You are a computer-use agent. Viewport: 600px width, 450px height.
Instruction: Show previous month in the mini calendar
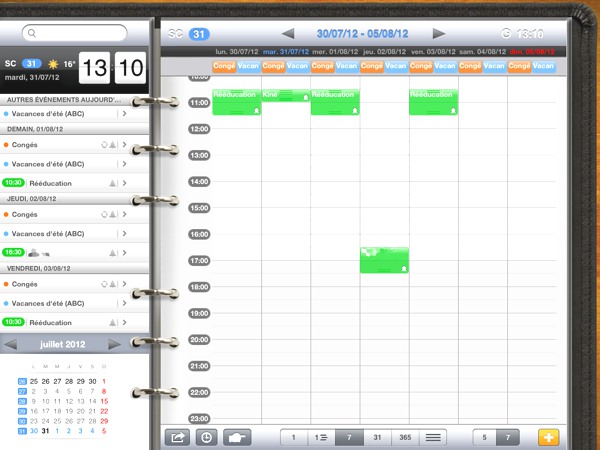tap(11, 344)
